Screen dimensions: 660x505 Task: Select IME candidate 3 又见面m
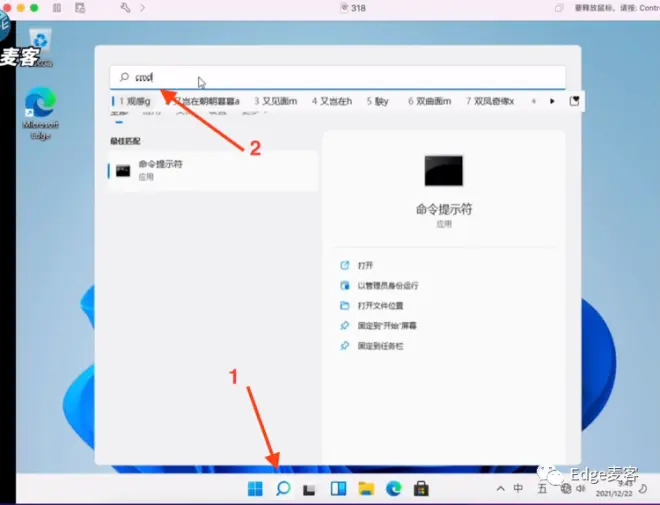click(275, 101)
